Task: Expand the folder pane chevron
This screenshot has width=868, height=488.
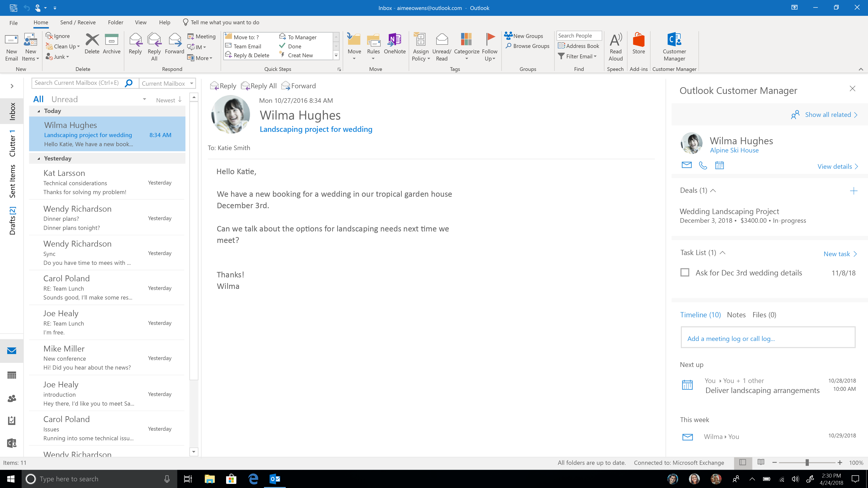Action: 12,86
